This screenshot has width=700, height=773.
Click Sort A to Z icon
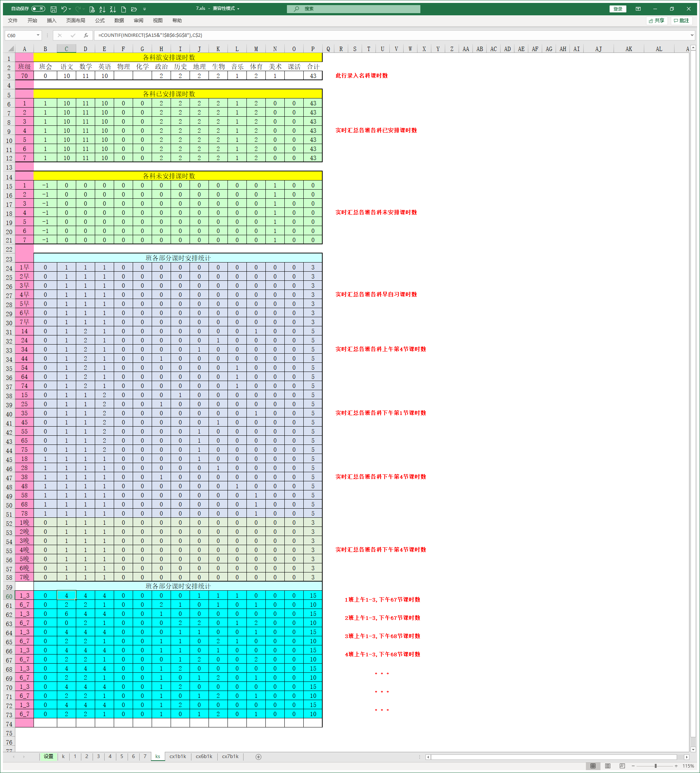[102, 9]
